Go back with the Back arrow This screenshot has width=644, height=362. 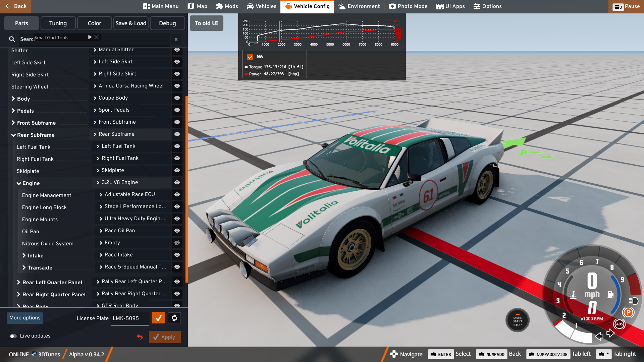15,6
